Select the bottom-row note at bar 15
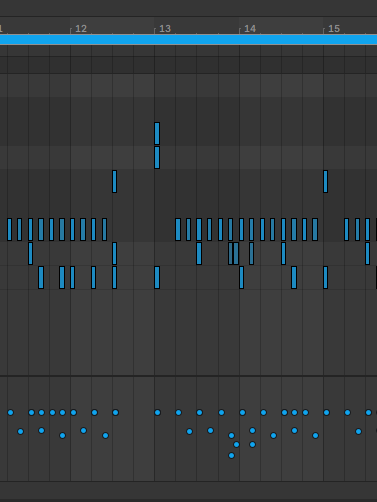377x502 pixels. (326, 277)
